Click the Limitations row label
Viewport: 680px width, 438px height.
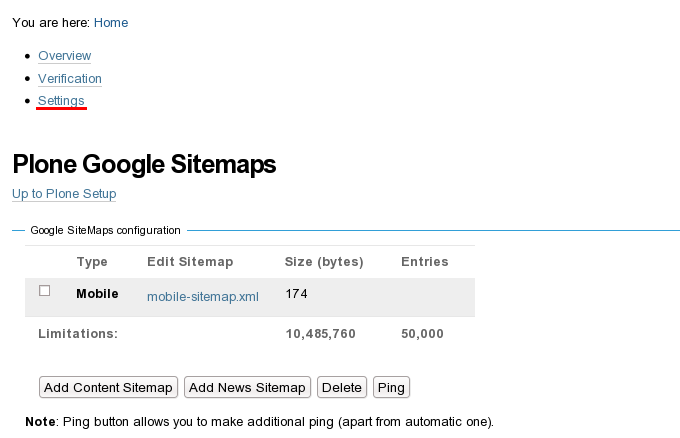(x=78, y=333)
